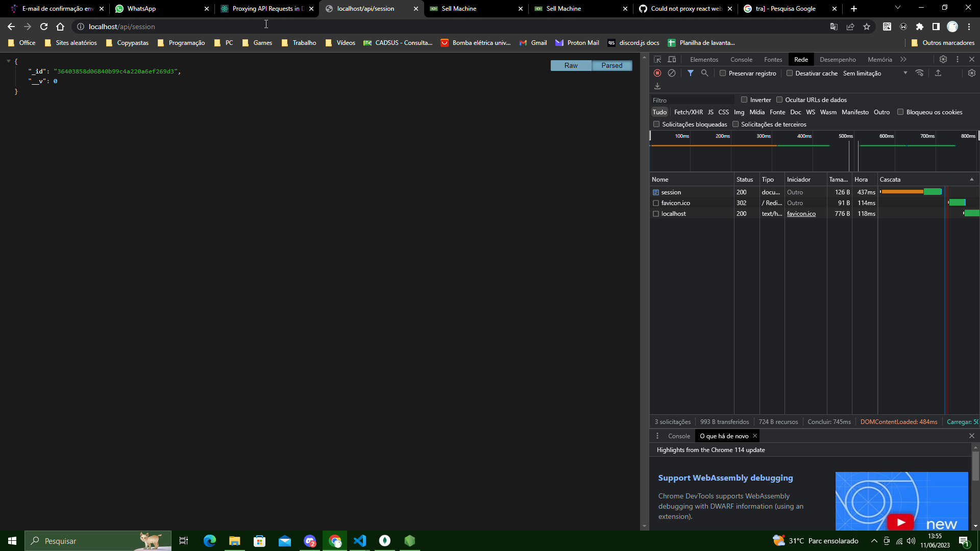The image size is (980, 551).
Task: Open the more DevTools options menu
Action: click(957, 59)
